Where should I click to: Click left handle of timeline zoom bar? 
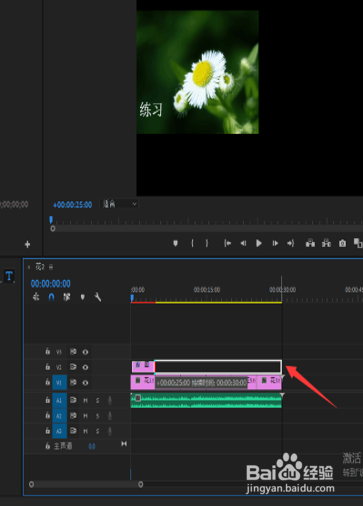click(31, 484)
